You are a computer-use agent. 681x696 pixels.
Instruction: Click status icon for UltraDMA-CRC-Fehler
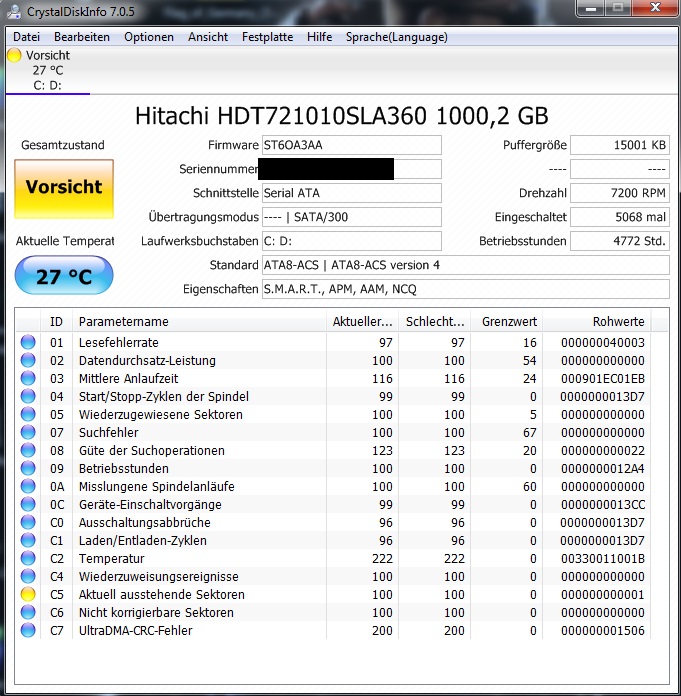tap(28, 630)
